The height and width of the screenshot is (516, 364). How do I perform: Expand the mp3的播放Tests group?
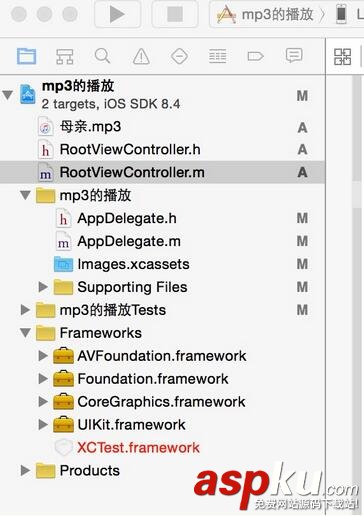click(25, 310)
